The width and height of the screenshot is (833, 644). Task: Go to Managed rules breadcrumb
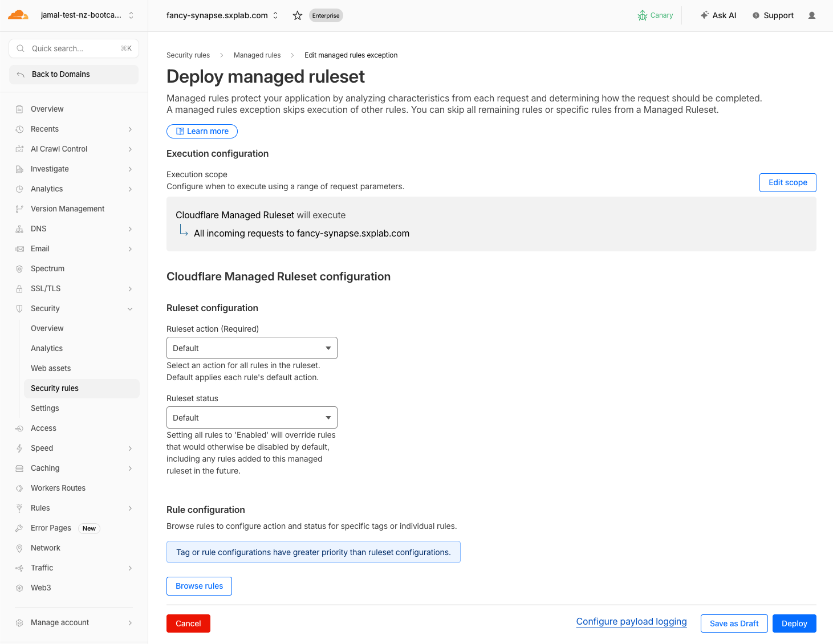click(x=257, y=55)
